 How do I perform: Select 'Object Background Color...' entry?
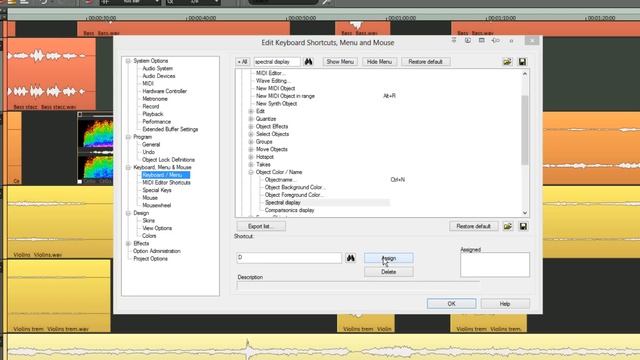click(295, 187)
